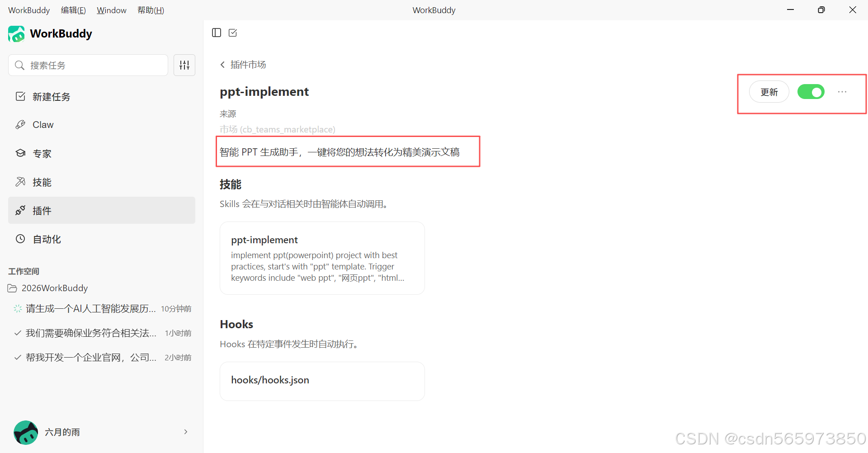Click the 2026WorkBuddy folder icon

(12, 288)
